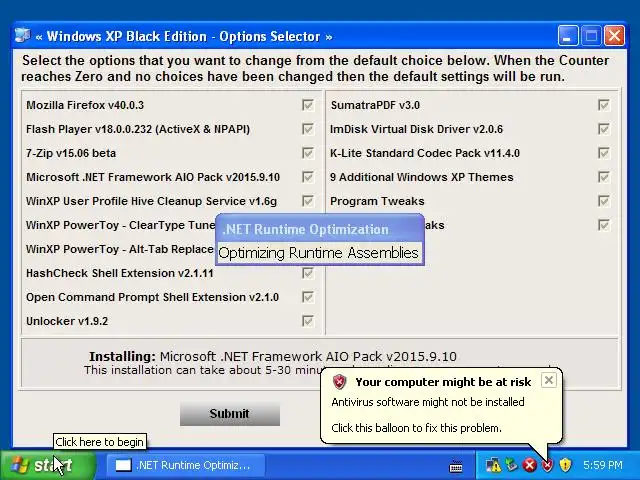Close the Options Selector window

click(614, 36)
